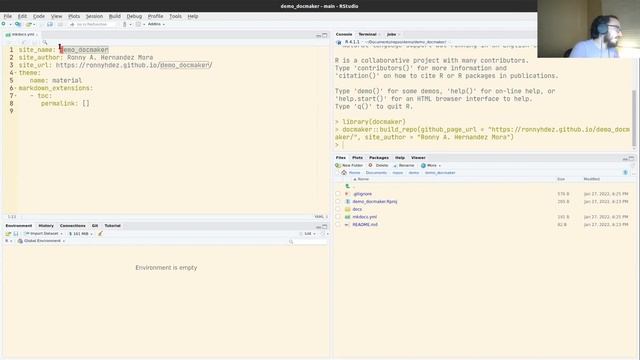Viewport: 640px width, 360px height.
Task: Click the console vertical scrollbar
Action: pos(633,118)
